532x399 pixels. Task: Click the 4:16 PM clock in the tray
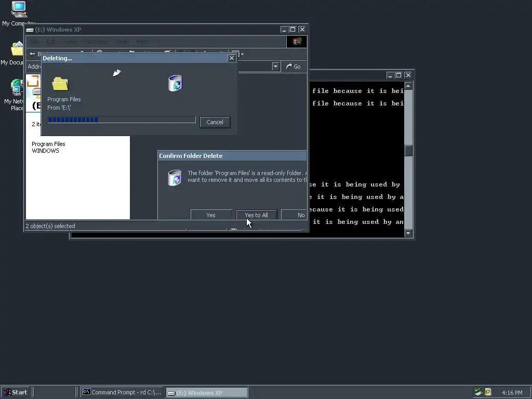pyautogui.click(x=512, y=393)
